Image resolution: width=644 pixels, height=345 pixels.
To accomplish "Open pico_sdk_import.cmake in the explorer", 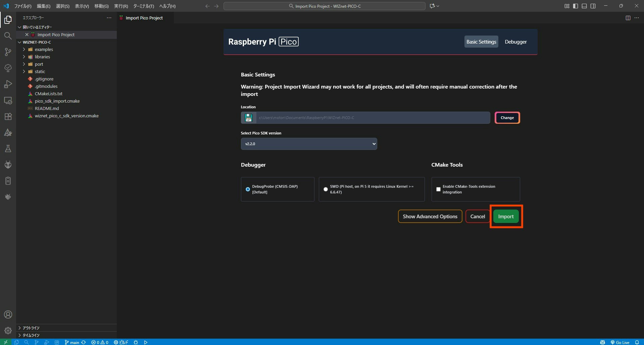I will click(x=57, y=101).
